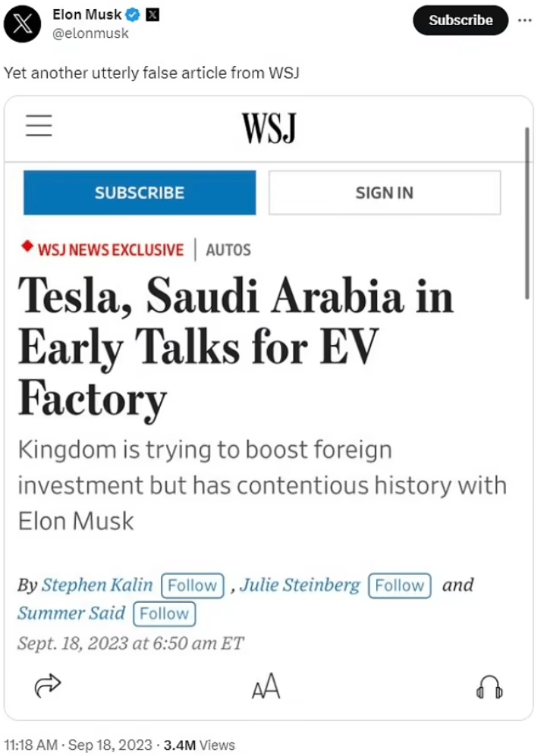
Task: Click the blue verified checkmark badge
Action: (x=133, y=15)
